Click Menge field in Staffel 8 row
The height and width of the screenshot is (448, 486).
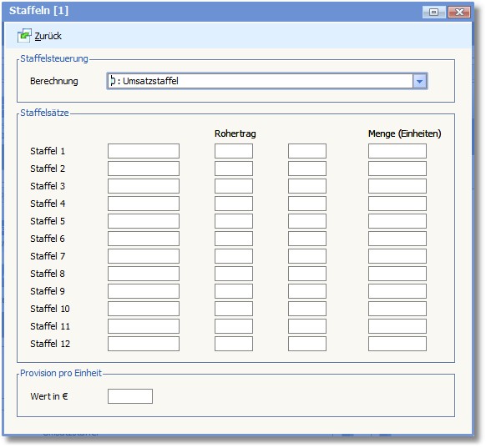tap(397, 274)
